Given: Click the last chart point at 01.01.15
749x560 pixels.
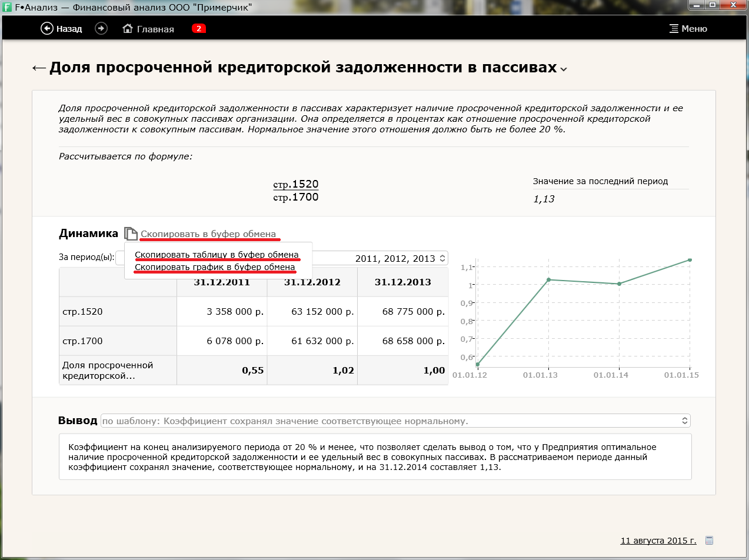Looking at the screenshot, I should (x=690, y=260).
